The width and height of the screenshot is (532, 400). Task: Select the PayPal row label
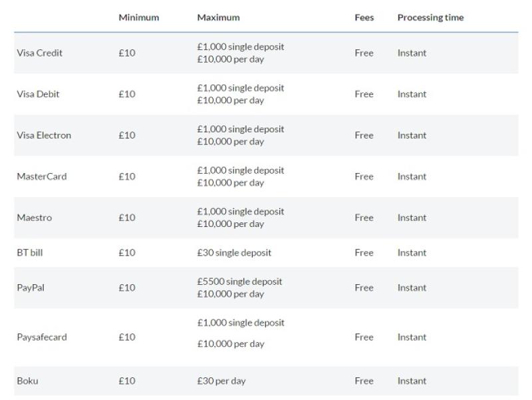click(x=31, y=288)
